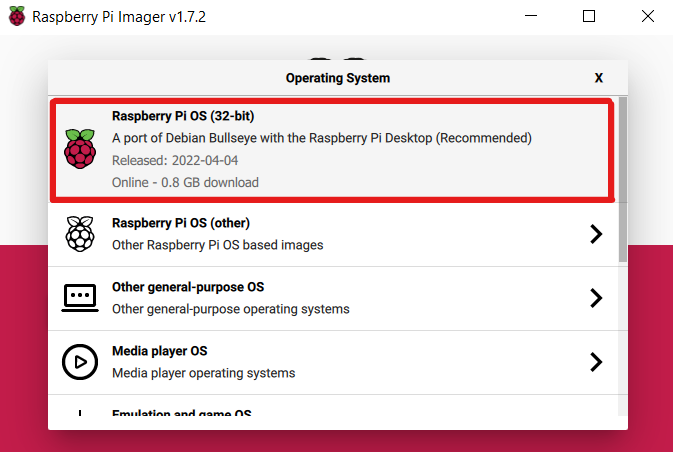Expand Raspberry Pi OS (other) chevron
673x452 pixels.
tap(596, 234)
